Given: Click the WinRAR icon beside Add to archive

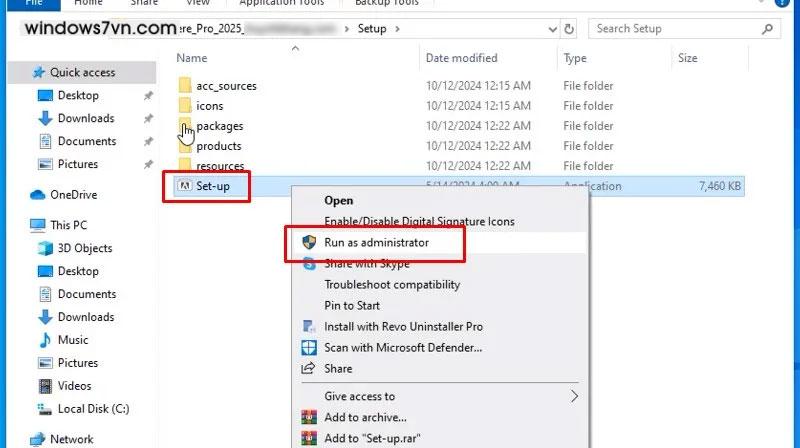Looking at the screenshot, I should click(x=309, y=417).
